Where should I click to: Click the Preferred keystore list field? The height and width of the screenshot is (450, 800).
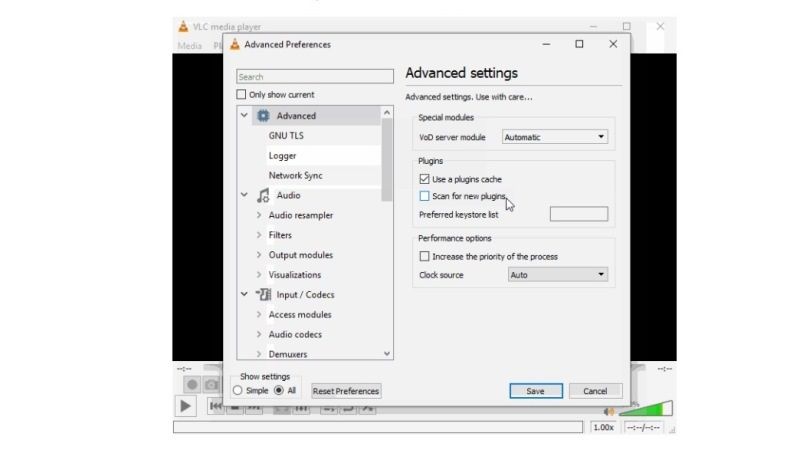click(x=579, y=214)
